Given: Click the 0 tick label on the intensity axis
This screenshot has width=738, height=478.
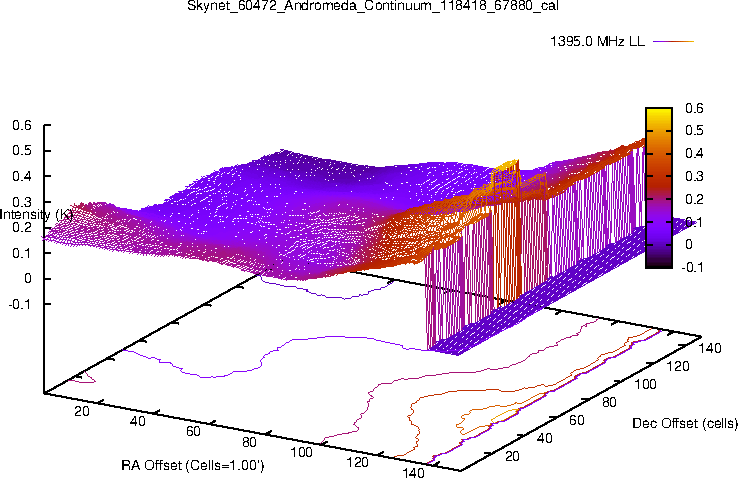Looking at the screenshot, I should pos(28,279).
